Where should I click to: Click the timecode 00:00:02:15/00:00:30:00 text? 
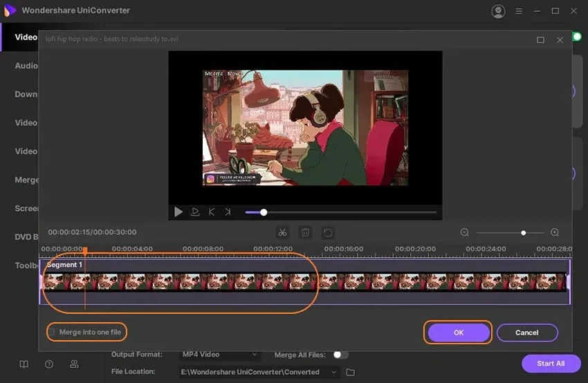92,232
